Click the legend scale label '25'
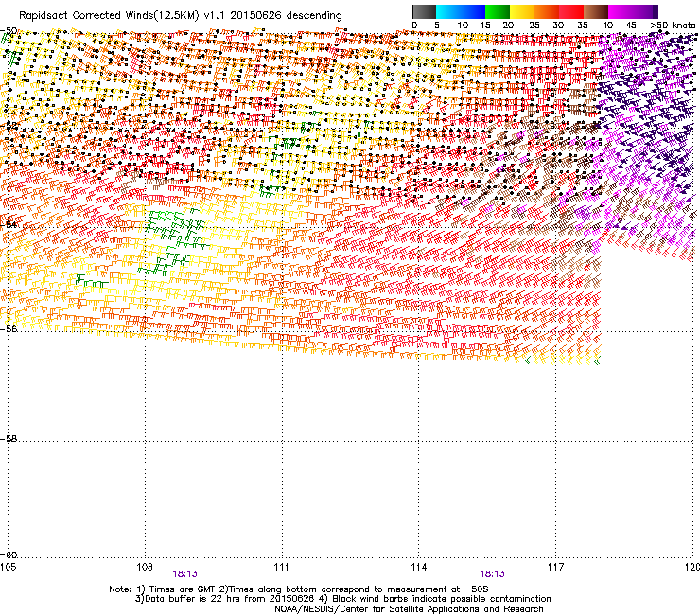This screenshot has height=615, width=700. tap(534, 26)
